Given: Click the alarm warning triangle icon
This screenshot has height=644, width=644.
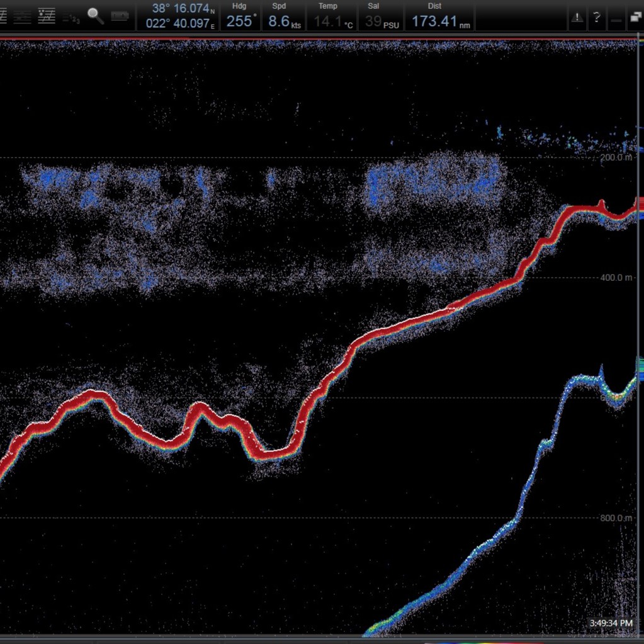Looking at the screenshot, I should 577,18.
